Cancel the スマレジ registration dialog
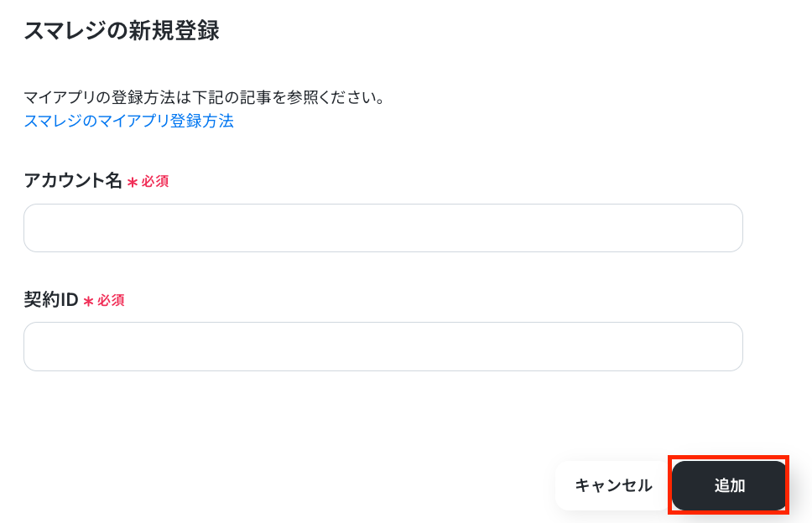812x523 pixels. click(613, 485)
